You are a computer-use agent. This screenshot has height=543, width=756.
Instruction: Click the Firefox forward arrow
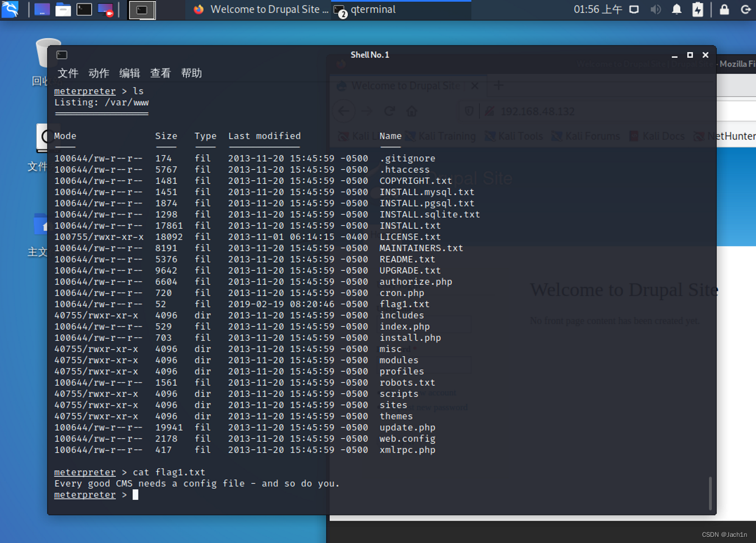[367, 111]
